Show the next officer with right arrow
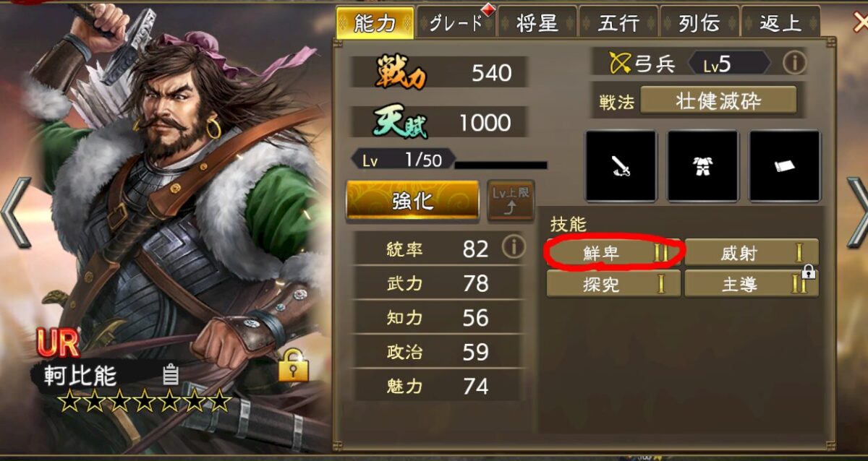This screenshot has height=461, width=868. coord(856,213)
